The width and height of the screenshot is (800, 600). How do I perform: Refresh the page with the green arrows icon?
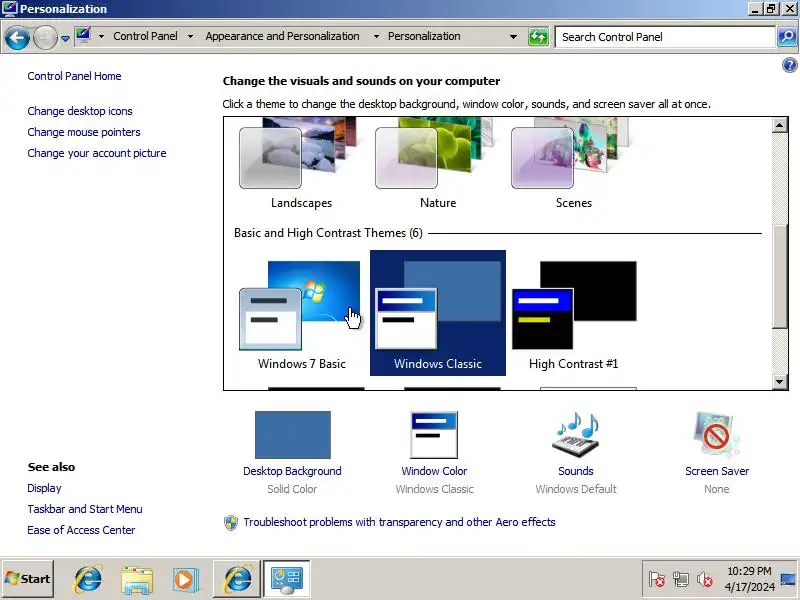pyautogui.click(x=538, y=37)
